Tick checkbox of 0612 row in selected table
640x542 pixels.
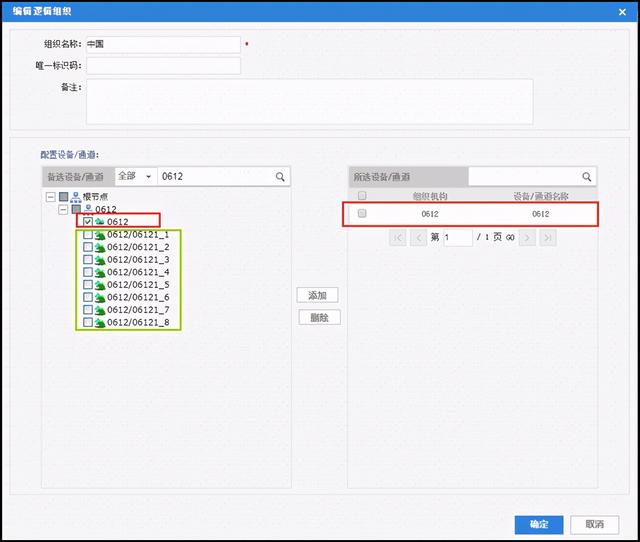362,214
